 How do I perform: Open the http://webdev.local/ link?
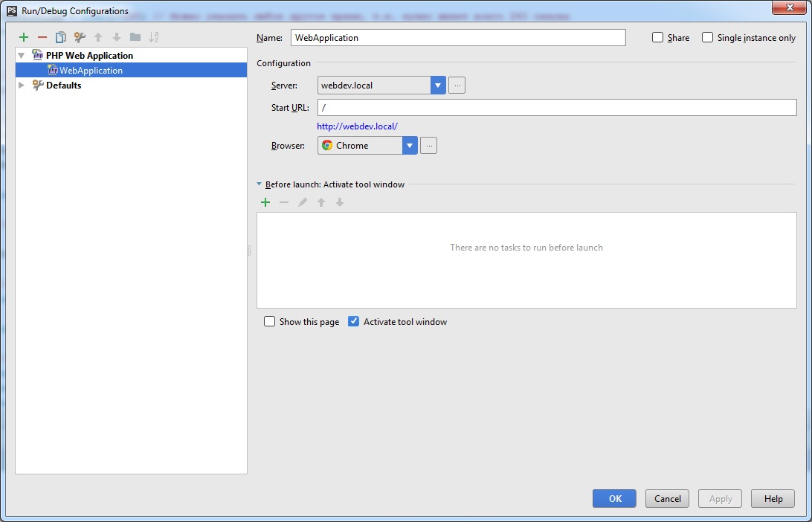(358, 126)
